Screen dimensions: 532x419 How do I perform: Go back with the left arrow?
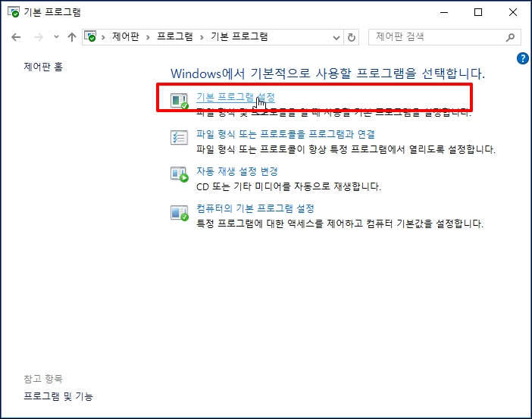coord(16,37)
